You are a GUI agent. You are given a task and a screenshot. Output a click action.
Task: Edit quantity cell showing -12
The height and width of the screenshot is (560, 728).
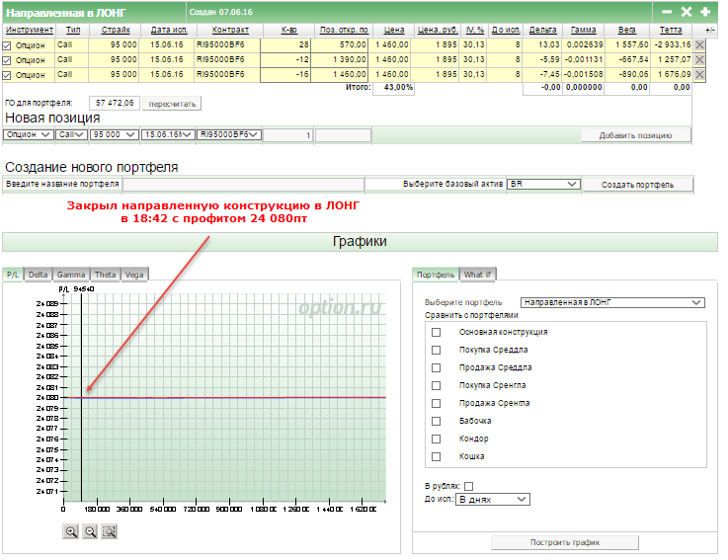pos(285,60)
